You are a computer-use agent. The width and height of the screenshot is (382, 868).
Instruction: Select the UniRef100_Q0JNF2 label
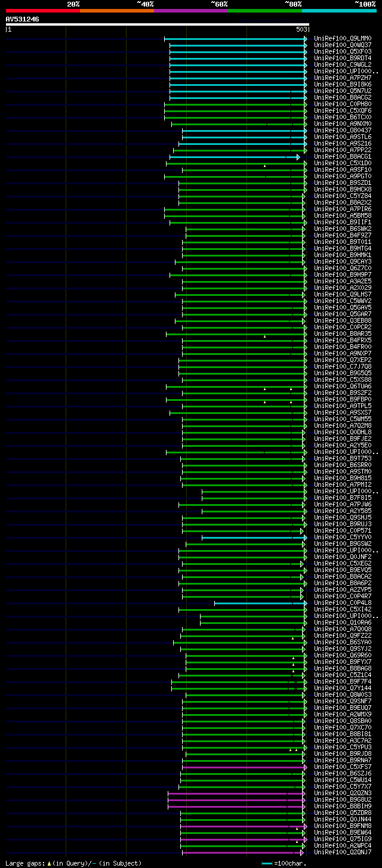click(343, 557)
